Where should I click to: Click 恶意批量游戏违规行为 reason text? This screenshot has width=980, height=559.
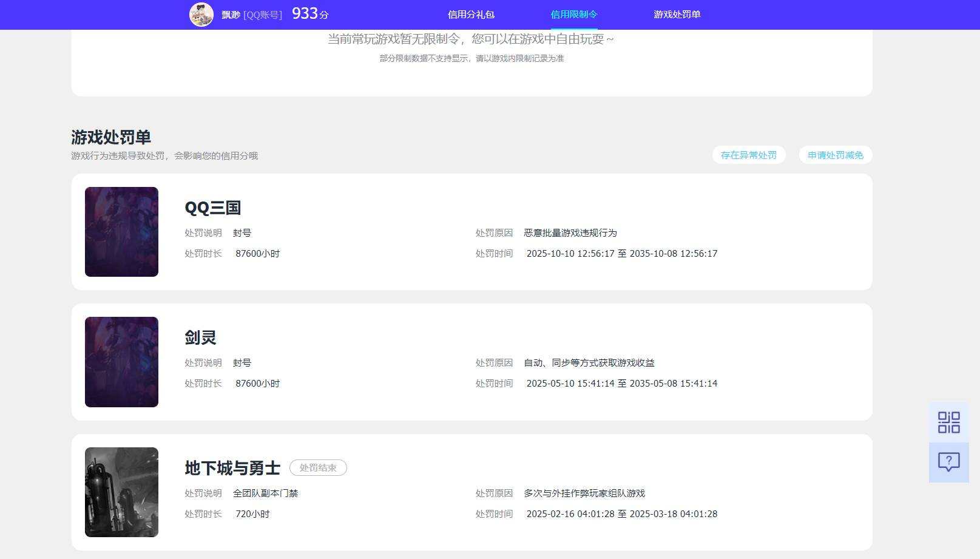pos(570,233)
